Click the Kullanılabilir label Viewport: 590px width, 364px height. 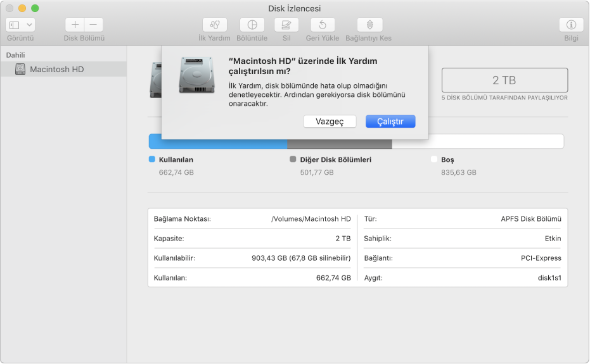pyautogui.click(x=174, y=258)
